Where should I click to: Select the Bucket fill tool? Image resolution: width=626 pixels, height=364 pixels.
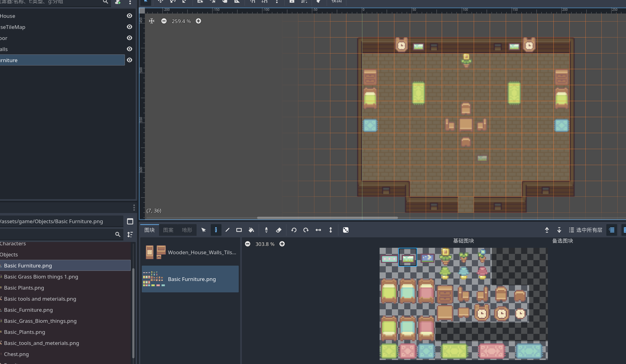click(251, 230)
